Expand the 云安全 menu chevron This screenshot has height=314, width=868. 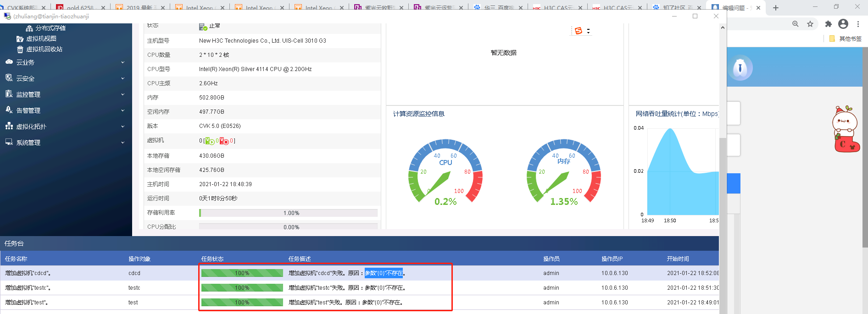(122, 78)
